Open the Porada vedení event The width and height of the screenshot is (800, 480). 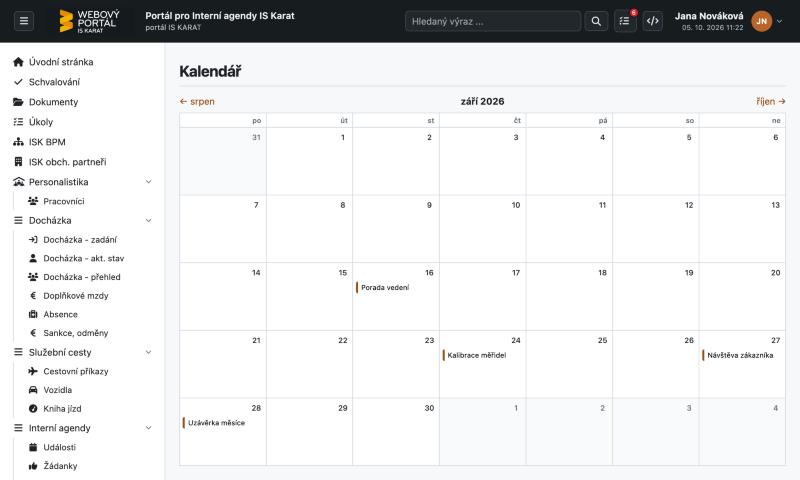[383, 287]
